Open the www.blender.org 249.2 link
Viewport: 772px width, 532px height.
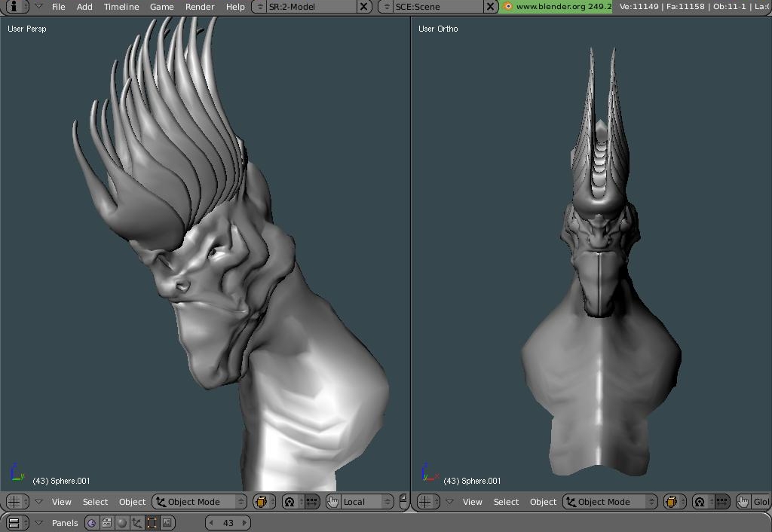click(563, 7)
